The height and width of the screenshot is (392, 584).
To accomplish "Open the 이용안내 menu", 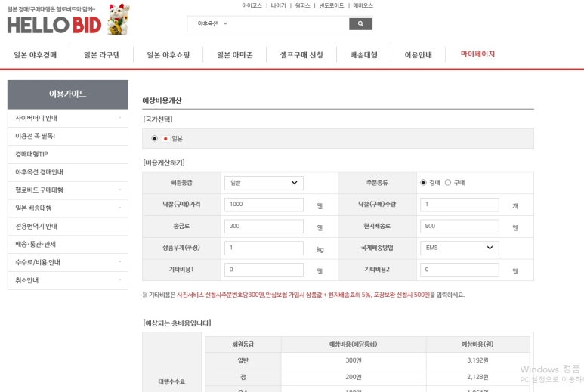I will click(x=419, y=55).
